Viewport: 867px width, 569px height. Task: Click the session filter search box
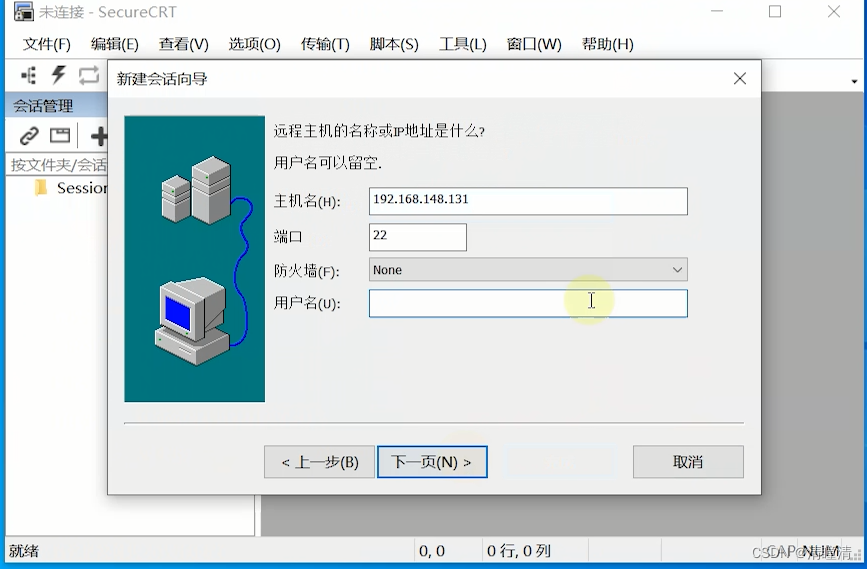point(58,165)
